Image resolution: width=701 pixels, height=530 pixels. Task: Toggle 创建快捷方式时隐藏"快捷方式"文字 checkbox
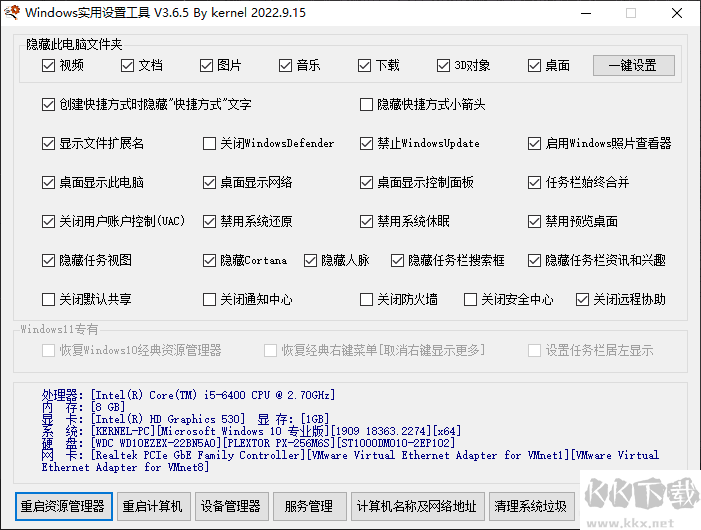(48, 105)
